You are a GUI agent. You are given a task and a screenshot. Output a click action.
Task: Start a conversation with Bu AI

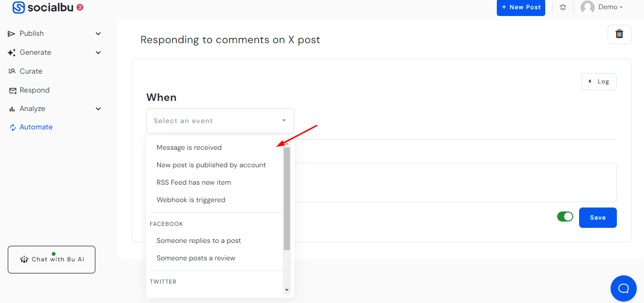51,259
